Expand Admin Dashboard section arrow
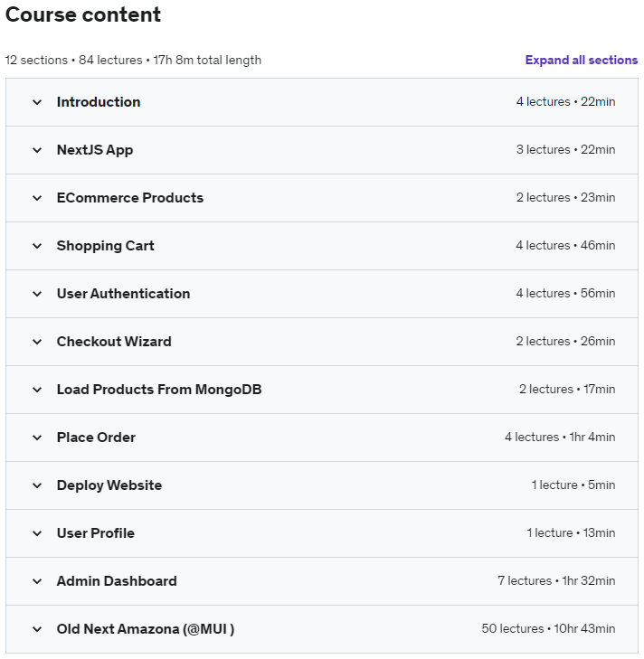 (x=37, y=581)
